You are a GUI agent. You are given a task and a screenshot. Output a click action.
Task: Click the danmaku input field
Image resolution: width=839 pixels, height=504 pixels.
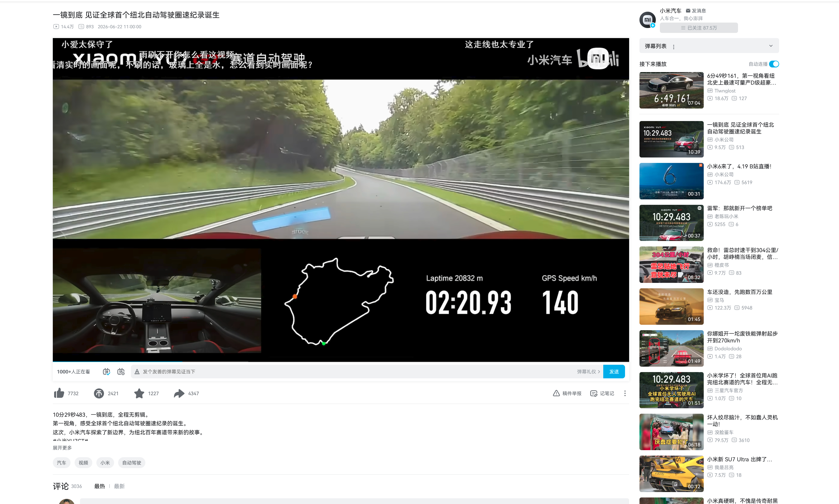click(353, 372)
